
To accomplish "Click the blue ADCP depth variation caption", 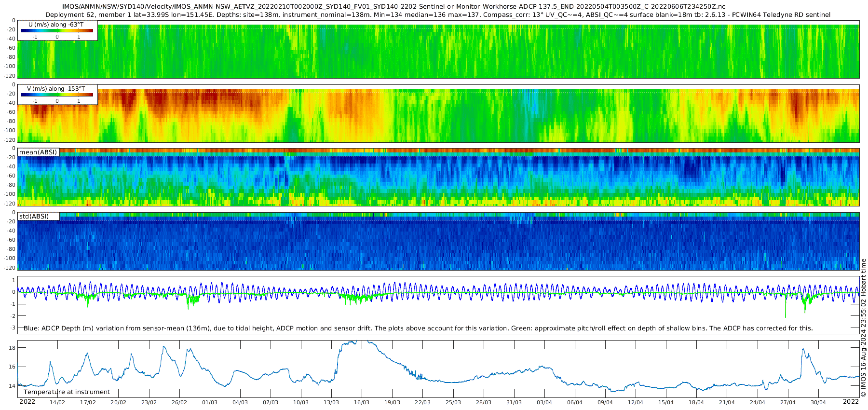I will [418, 328].
